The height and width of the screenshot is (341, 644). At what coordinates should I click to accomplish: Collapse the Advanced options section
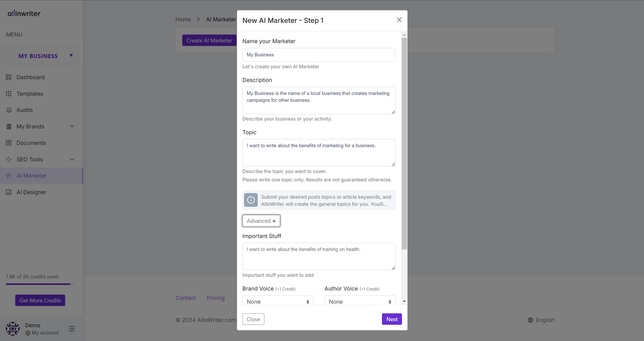tap(261, 221)
